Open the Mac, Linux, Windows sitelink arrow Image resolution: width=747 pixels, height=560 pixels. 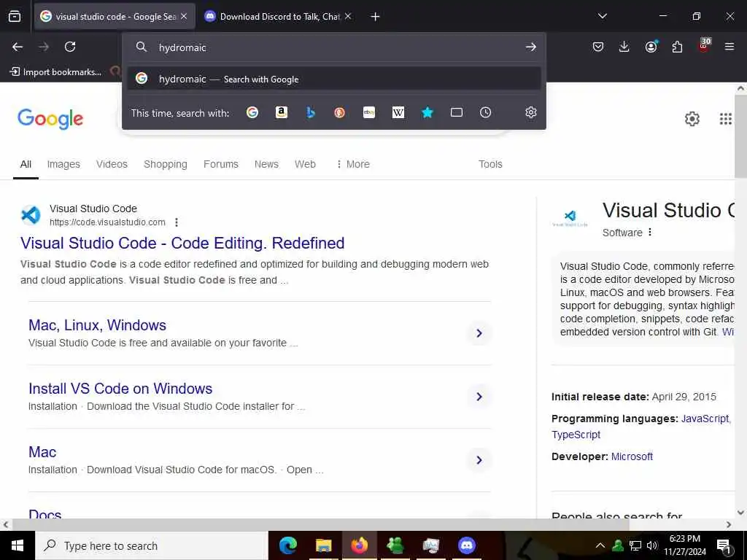[479, 332]
